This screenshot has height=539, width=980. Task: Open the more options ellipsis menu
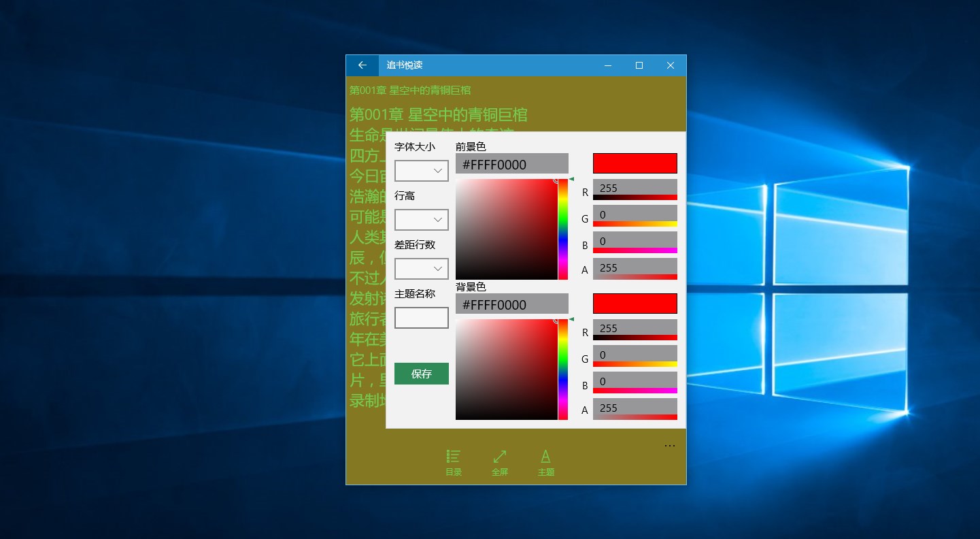670,445
